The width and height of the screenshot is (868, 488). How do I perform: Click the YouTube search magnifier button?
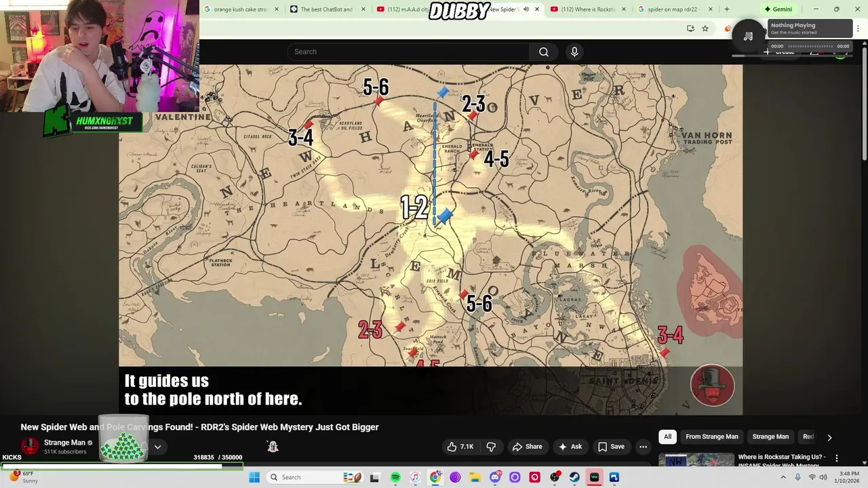pyautogui.click(x=543, y=52)
